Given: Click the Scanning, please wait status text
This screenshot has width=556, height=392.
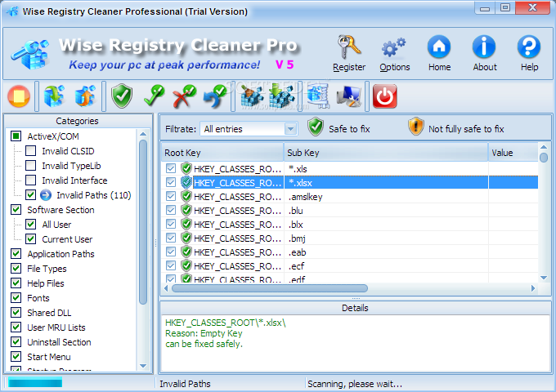Looking at the screenshot, I should click(355, 384).
